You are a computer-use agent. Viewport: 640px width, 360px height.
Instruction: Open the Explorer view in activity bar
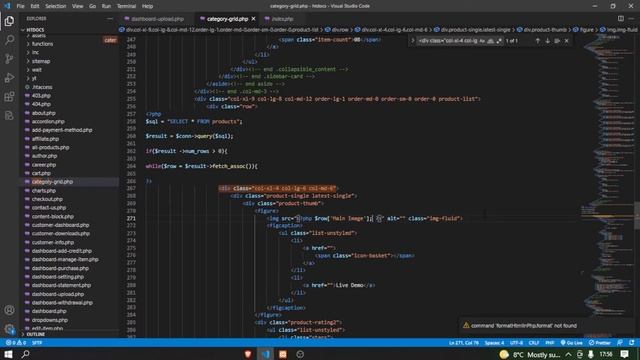coord(9,20)
